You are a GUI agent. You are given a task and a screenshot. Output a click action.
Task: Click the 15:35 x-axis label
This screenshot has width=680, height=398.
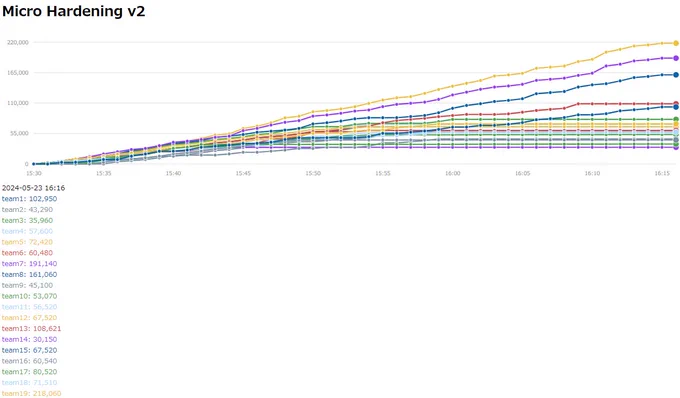pyautogui.click(x=103, y=173)
